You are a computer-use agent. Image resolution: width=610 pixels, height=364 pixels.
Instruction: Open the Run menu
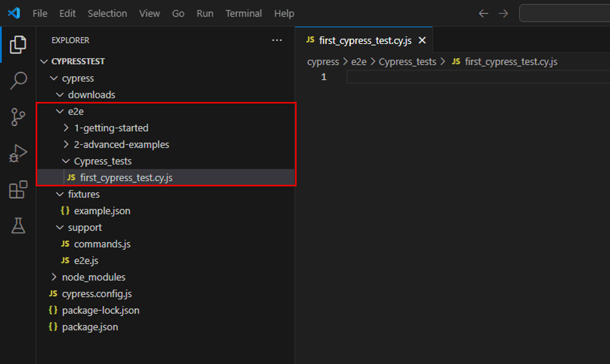(205, 13)
